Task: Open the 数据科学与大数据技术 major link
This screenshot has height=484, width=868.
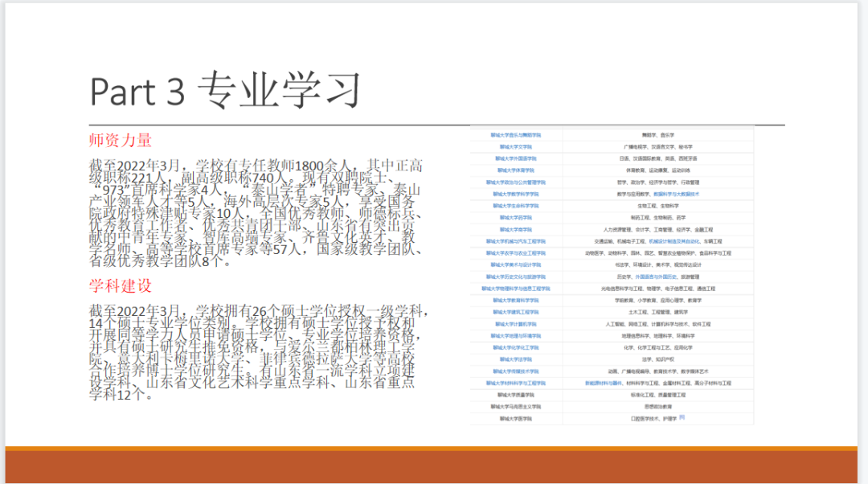Action: tap(676, 194)
